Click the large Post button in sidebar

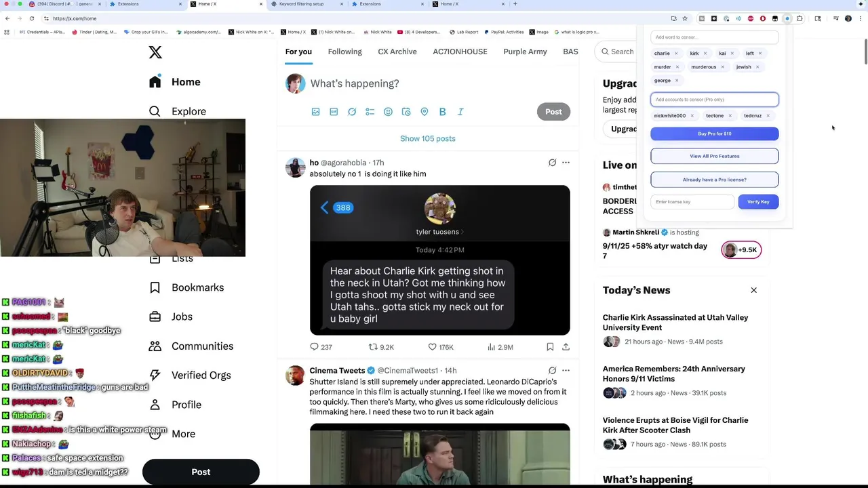pyautogui.click(x=201, y=472)
